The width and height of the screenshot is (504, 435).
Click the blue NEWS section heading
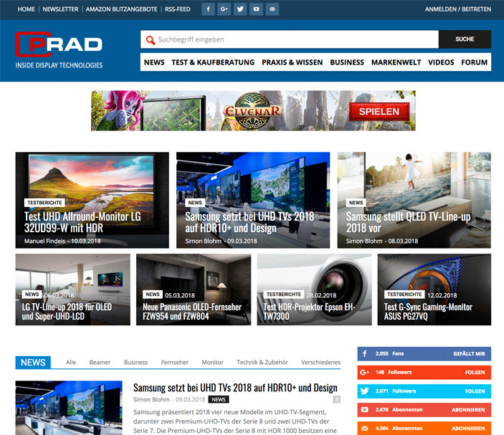33,363
